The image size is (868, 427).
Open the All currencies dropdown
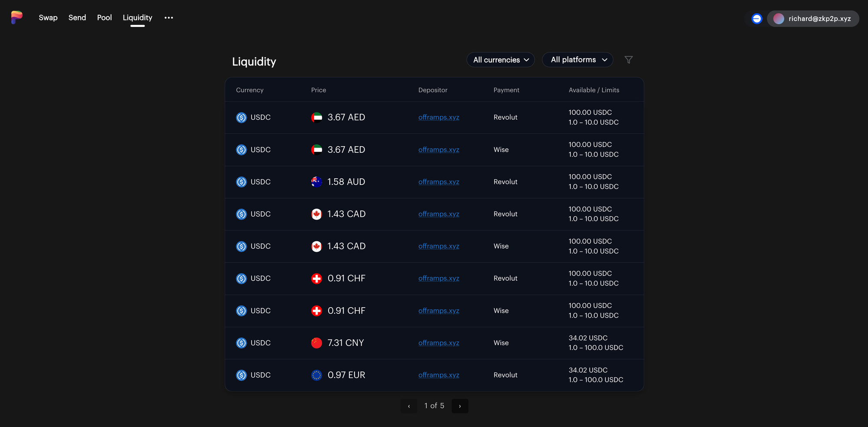click(x=500, y=59)
